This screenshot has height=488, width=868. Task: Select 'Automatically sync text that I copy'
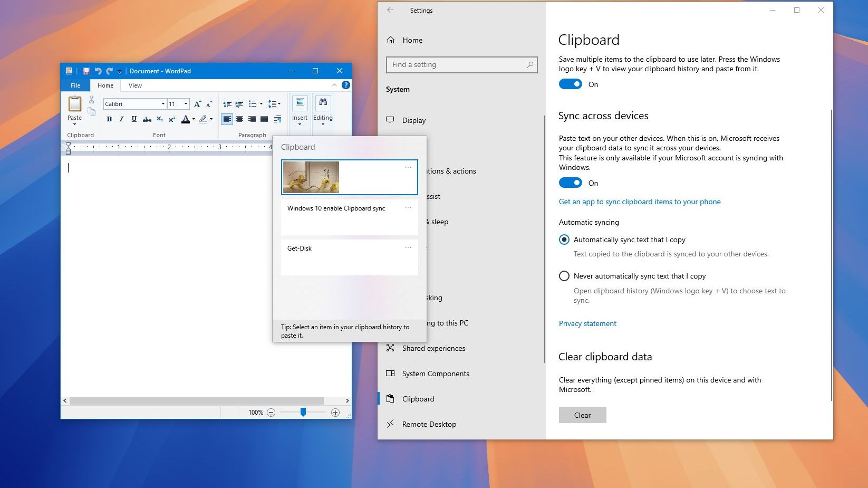(x=564, y=240)
